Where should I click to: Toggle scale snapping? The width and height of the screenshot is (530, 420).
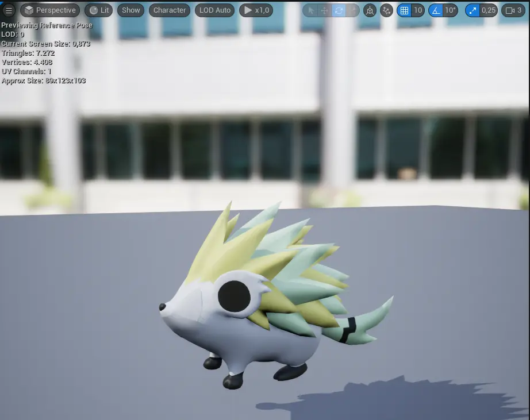tap(473, 11)
